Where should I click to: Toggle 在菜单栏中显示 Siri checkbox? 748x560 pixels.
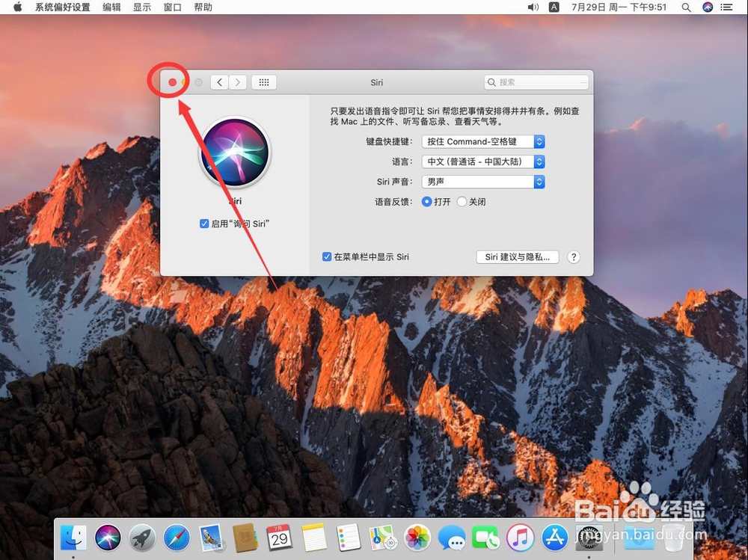point(327,256)
